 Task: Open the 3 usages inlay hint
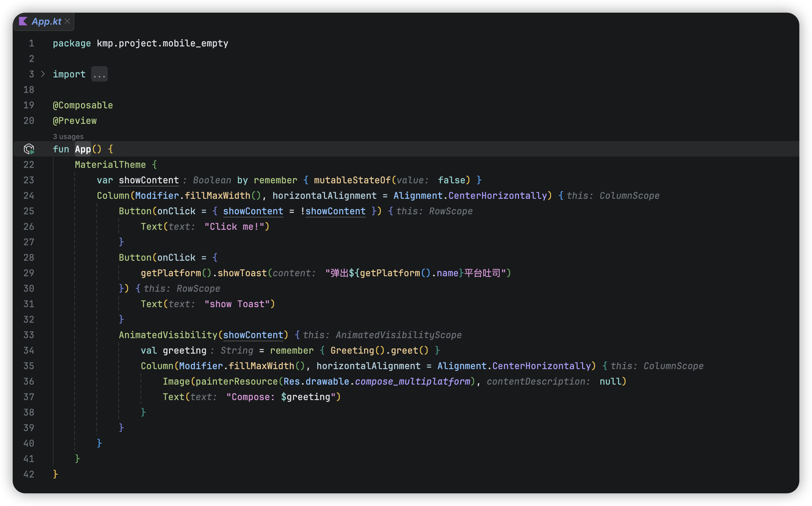(x=68, y=136)
